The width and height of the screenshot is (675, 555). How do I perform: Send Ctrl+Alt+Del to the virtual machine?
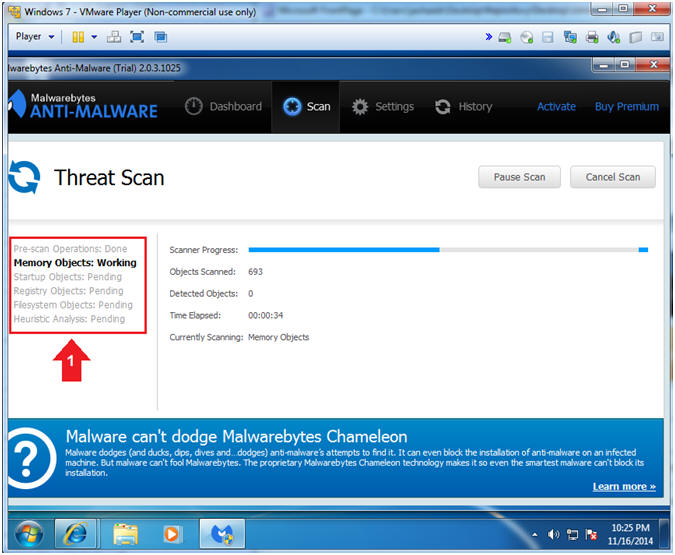click(114, 37)
